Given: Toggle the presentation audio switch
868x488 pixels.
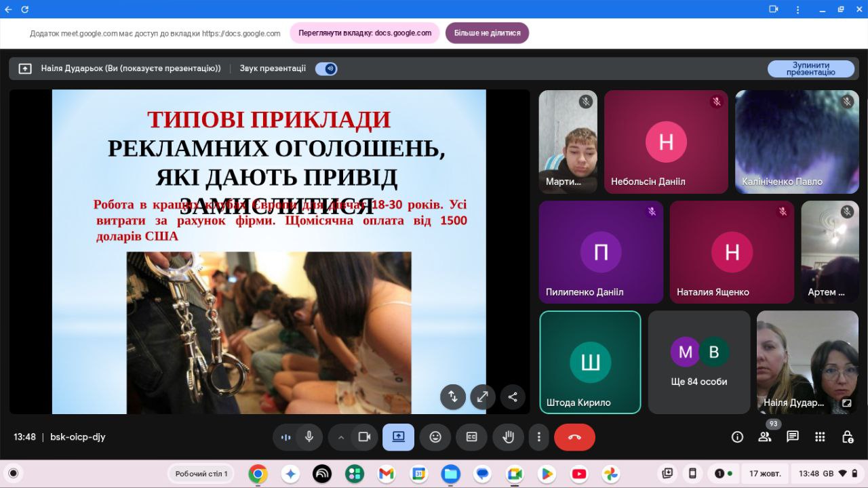Looking at the screenshot, I should [327, 68].
